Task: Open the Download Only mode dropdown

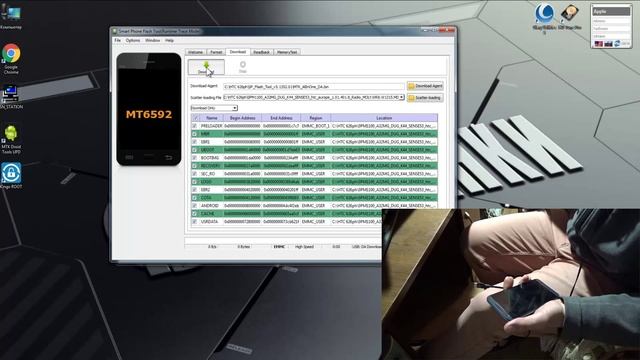Action: click(x=214, y=108)
